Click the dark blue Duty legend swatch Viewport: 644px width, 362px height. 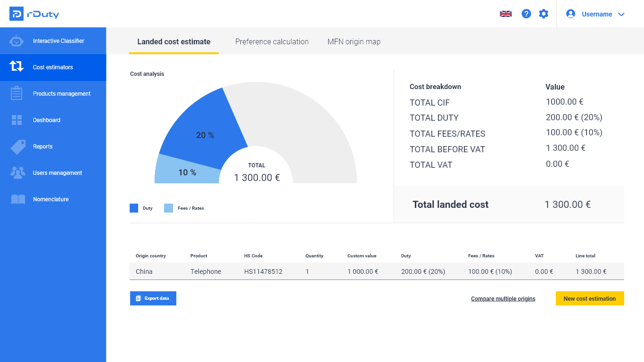point(133,208)
